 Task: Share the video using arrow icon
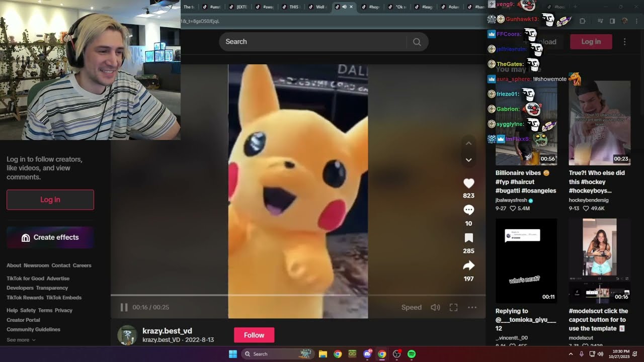tap(468, 265)
